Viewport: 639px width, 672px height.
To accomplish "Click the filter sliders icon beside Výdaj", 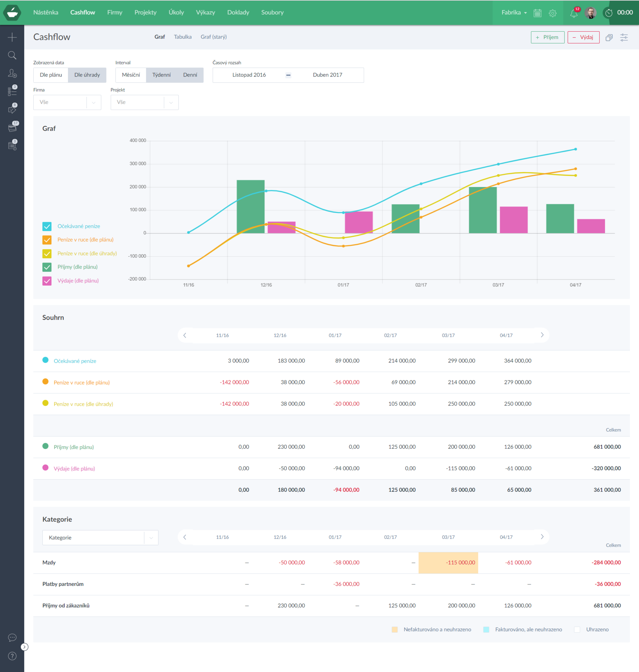I will tap(624, 37).
